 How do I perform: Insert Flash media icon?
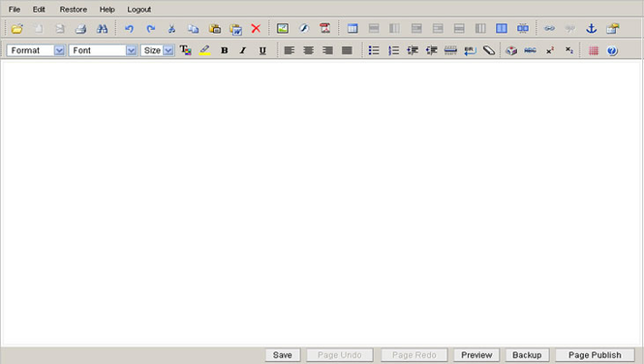304,28
